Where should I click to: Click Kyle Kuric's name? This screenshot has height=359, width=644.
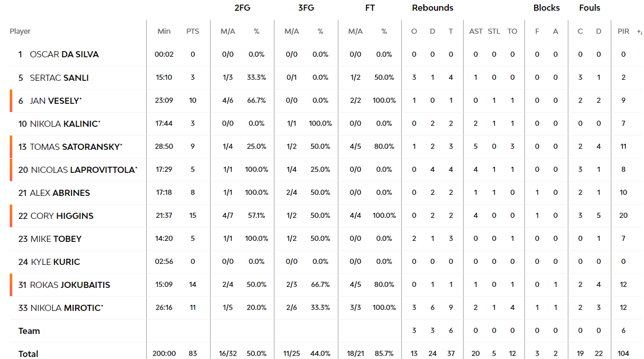[x=56, y=262]
